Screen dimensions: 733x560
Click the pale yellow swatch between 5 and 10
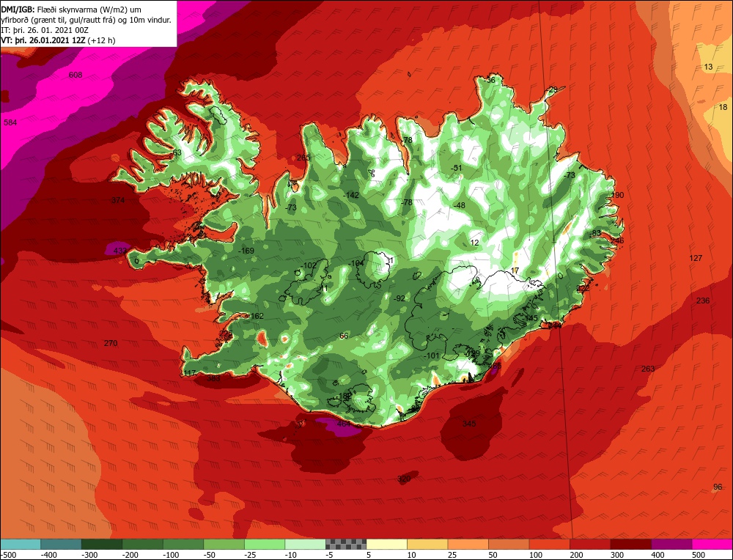tap(387, 544)
